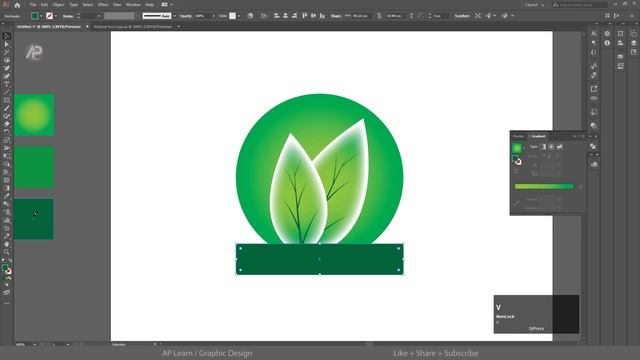This screenshot has width=640, height=360.
Task: Click the Isolate Selected Object icon
Action: click(478, 16)
